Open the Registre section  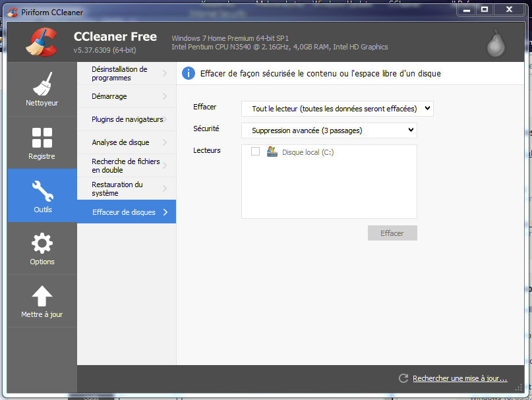(x=42, y=143)
